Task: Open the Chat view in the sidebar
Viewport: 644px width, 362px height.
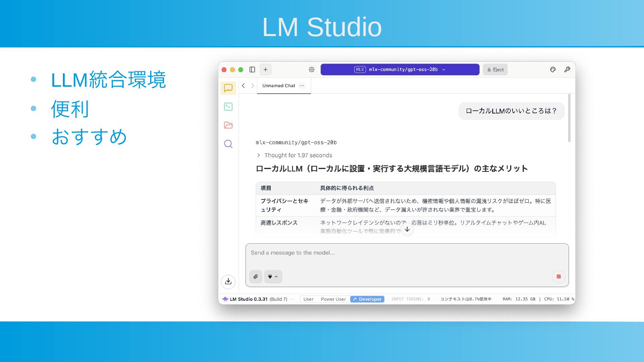Action: click(228, 88)
